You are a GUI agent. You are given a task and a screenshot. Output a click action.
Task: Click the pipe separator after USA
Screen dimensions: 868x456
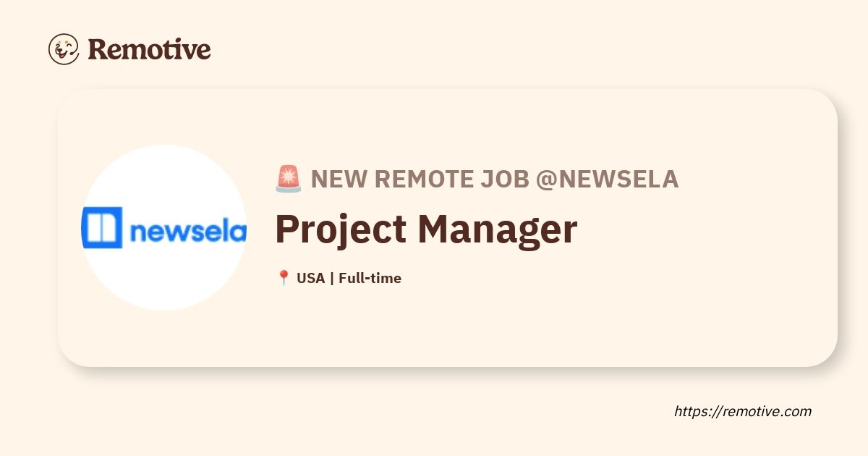331,278
